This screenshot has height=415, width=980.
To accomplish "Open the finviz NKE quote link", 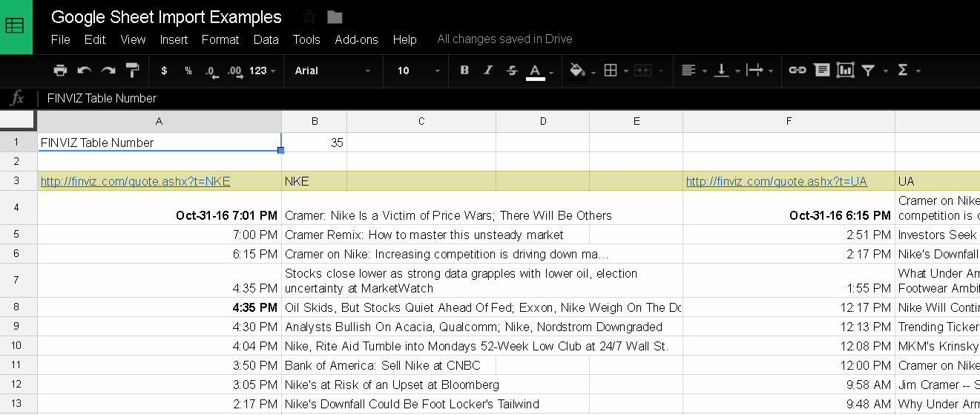I will [x=136, y=181].
